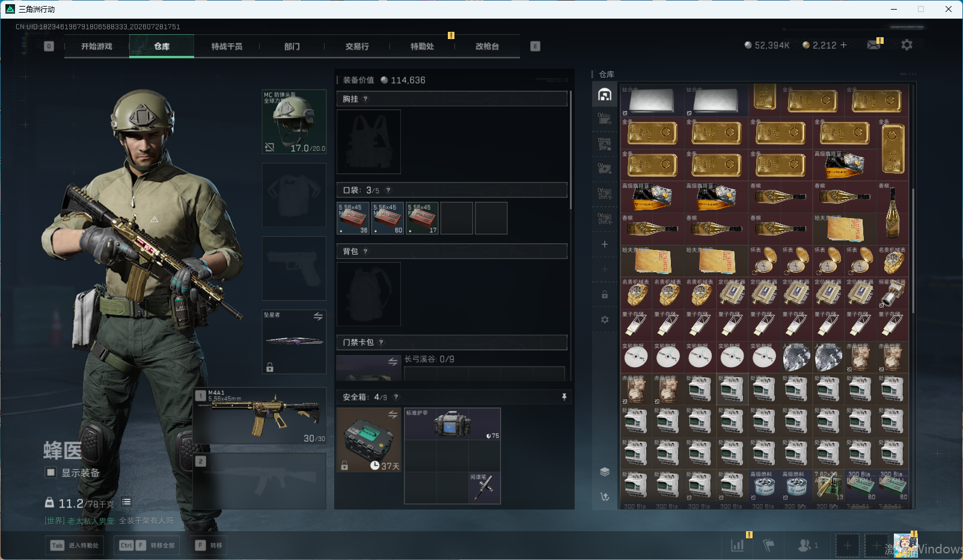The width and height of the screenshot is (963, 560).
Task: Switch to the 特战干员 tab
Action: (227, 46)
